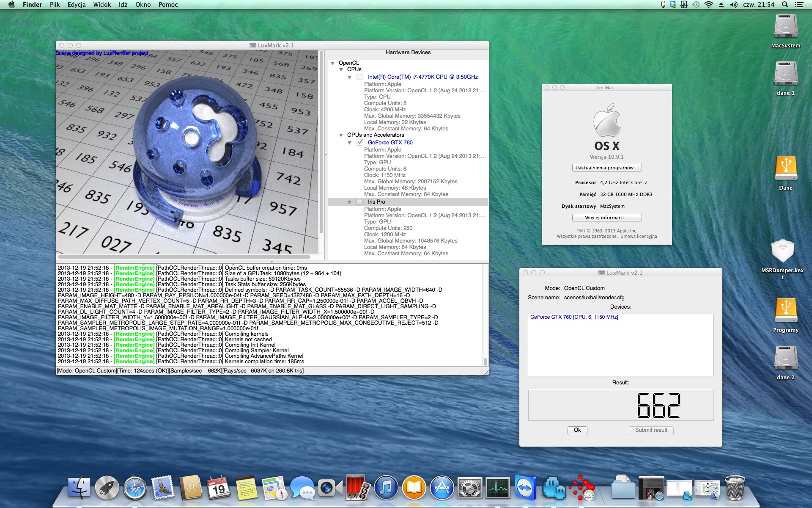Collapse Intel Core i7-4770K CPU details
812x508 pixels.
click(x=350, y=77)
